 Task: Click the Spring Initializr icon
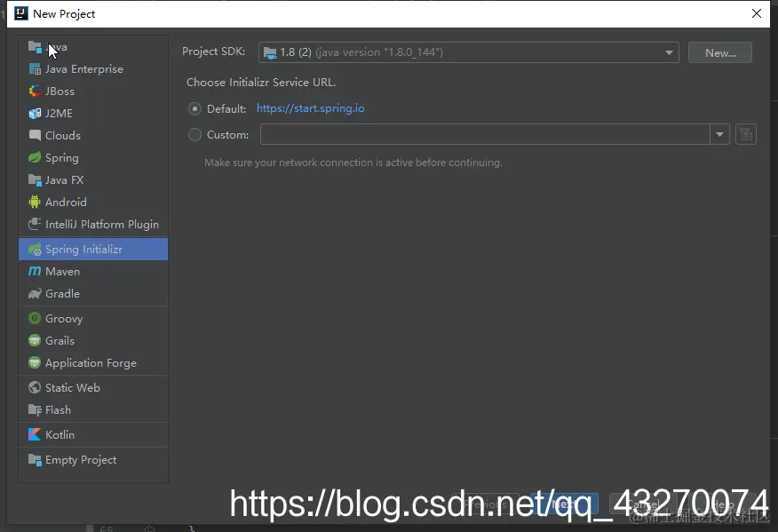[35, 250]
